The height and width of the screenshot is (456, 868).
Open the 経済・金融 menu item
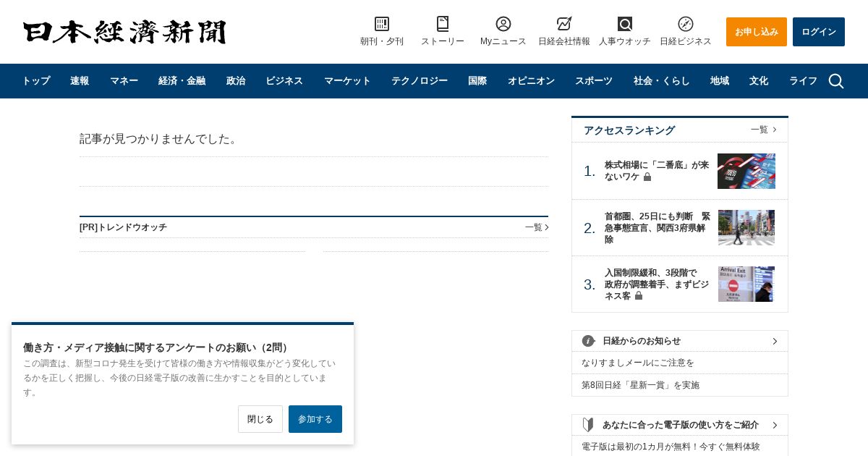pos(182,81)
